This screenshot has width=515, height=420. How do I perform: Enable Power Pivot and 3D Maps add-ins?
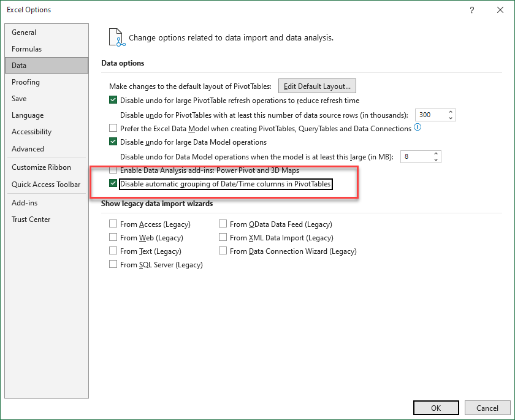coord(113,170)
